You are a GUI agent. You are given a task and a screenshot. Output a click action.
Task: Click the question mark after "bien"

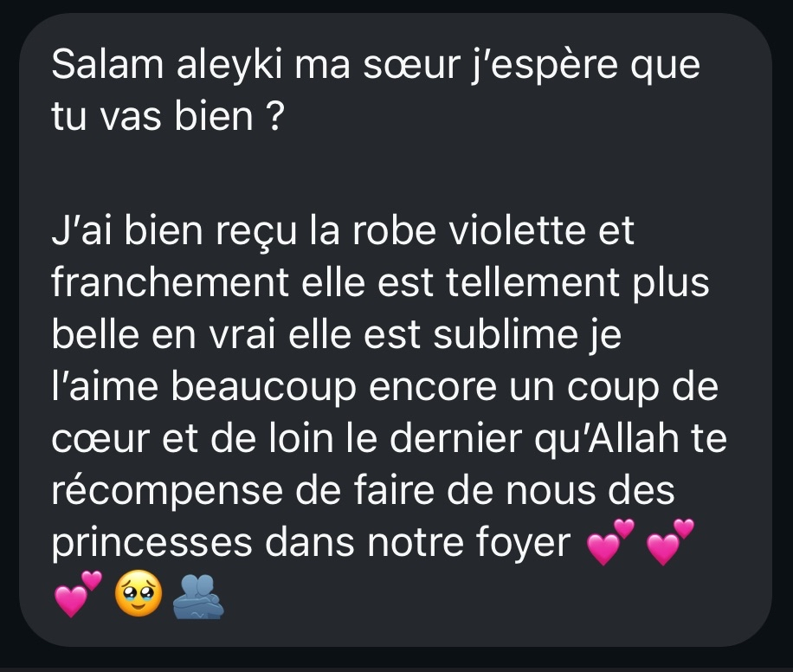pyautogui.click(x=275, y=117)
